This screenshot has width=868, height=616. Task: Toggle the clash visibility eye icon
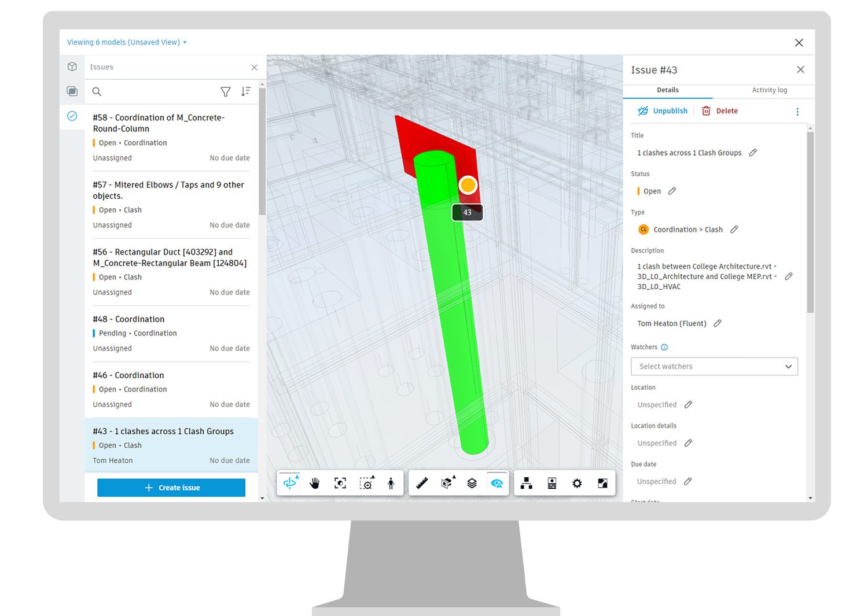(x=497, y=483)
